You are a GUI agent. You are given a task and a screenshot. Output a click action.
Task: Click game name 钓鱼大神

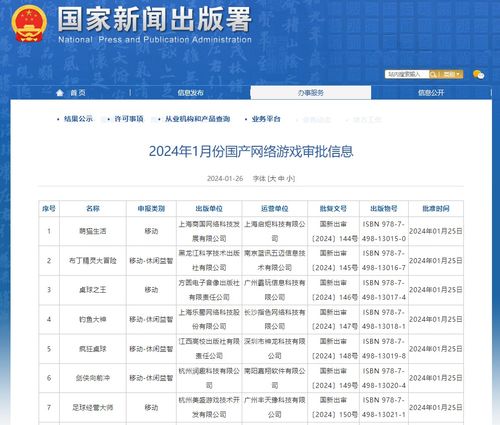coord(93,319)
